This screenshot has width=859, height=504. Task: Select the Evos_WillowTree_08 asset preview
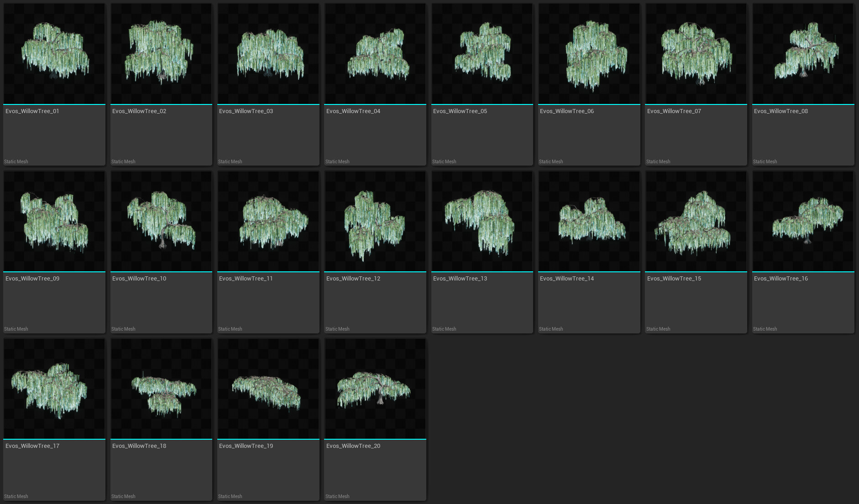tap(803, 54)
